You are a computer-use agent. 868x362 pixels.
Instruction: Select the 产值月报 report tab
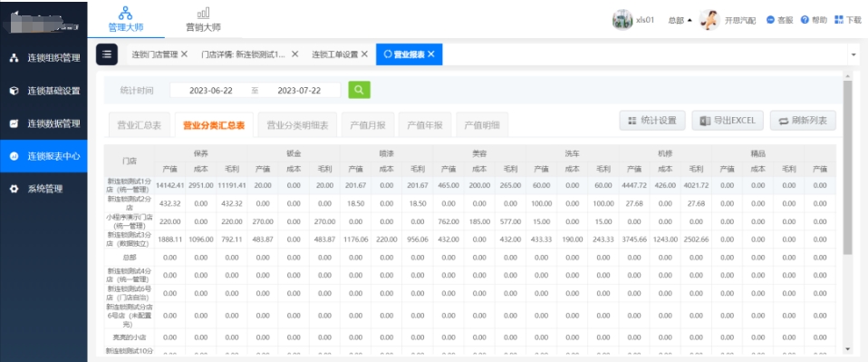pos(368,125)
